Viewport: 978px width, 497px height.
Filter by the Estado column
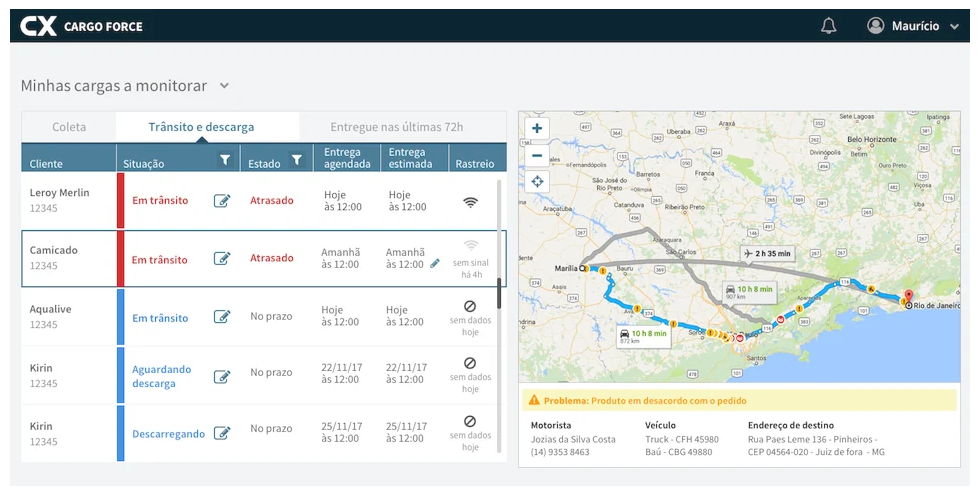point(297,160)
